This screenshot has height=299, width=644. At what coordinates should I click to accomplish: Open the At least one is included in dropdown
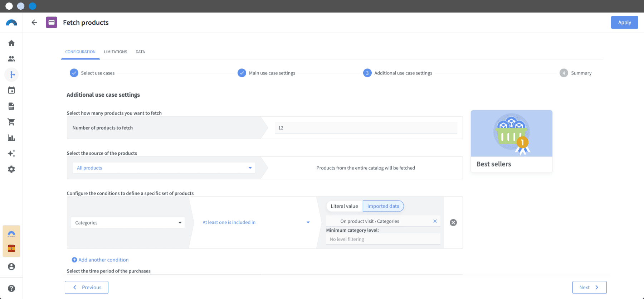(x=255, y=222)
